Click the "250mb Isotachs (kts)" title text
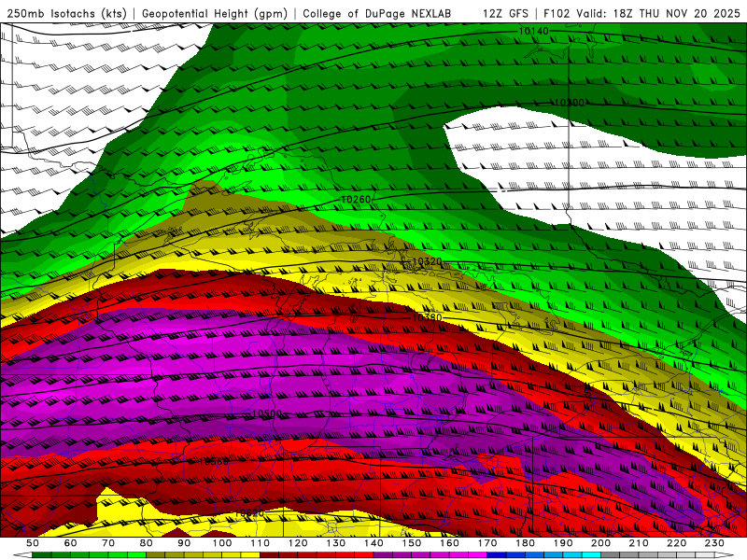 (66, 13)
